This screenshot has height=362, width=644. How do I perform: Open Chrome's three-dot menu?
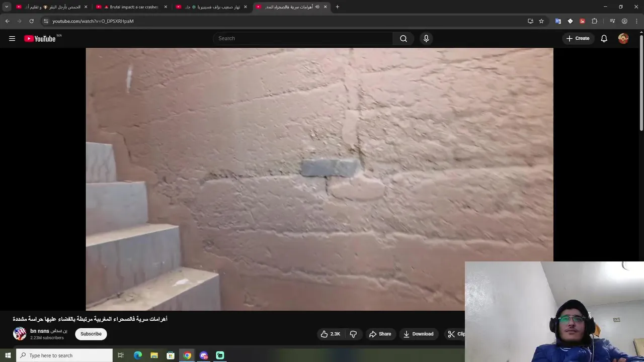click(637, 21)
